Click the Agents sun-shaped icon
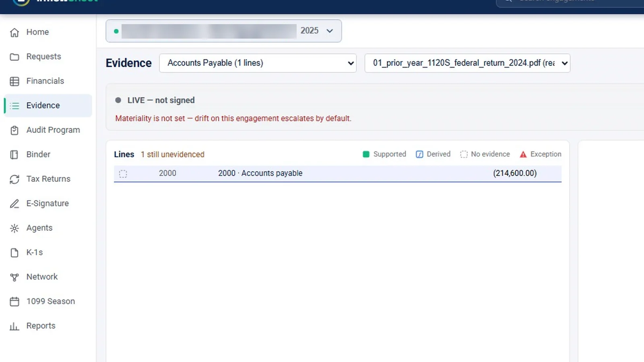Viewport: 644px width, 362px height. point(14,228)
